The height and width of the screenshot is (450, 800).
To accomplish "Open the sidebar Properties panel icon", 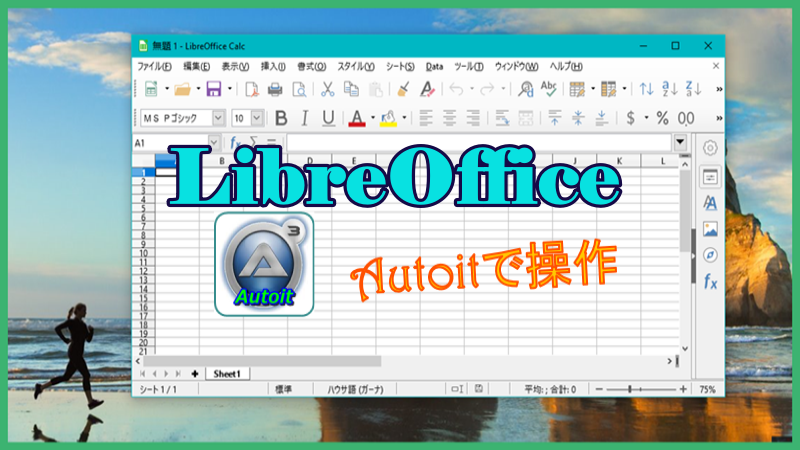I will point(710,177).
